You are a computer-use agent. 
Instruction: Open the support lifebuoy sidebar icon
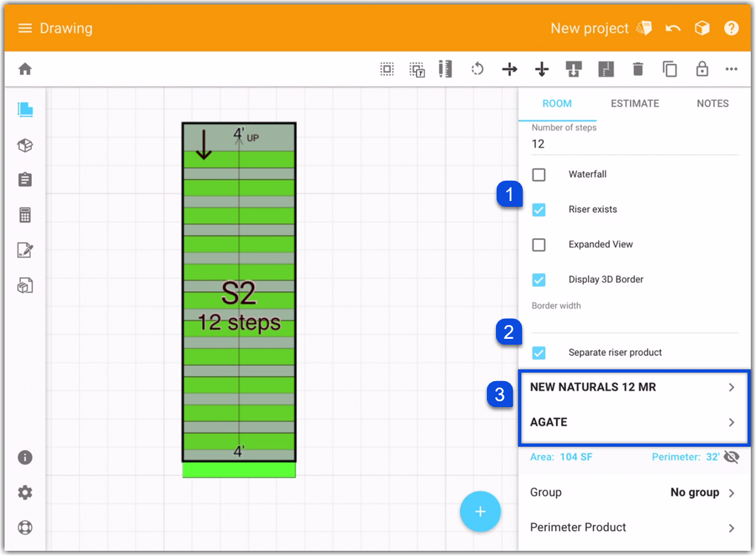(x=25, y=527)
